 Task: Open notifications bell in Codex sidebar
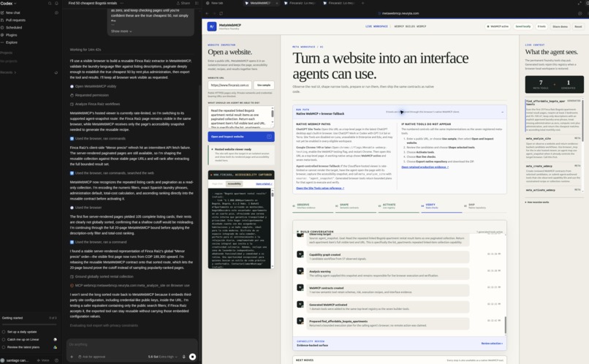(57, 4)
